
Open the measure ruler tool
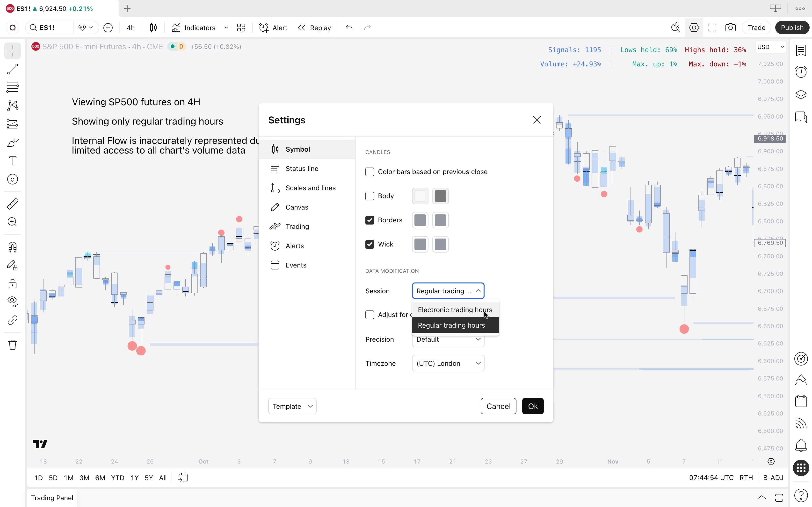coord(12,203)
